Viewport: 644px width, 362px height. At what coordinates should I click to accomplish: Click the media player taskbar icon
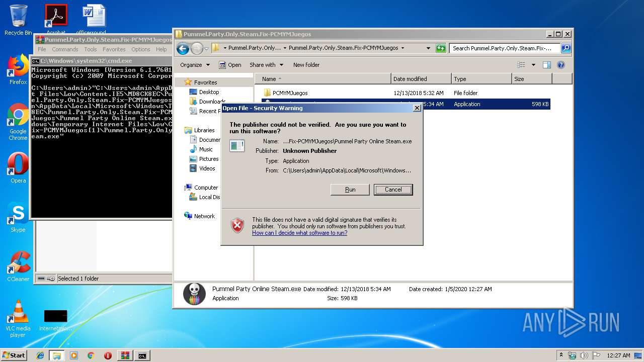(74, 355)
